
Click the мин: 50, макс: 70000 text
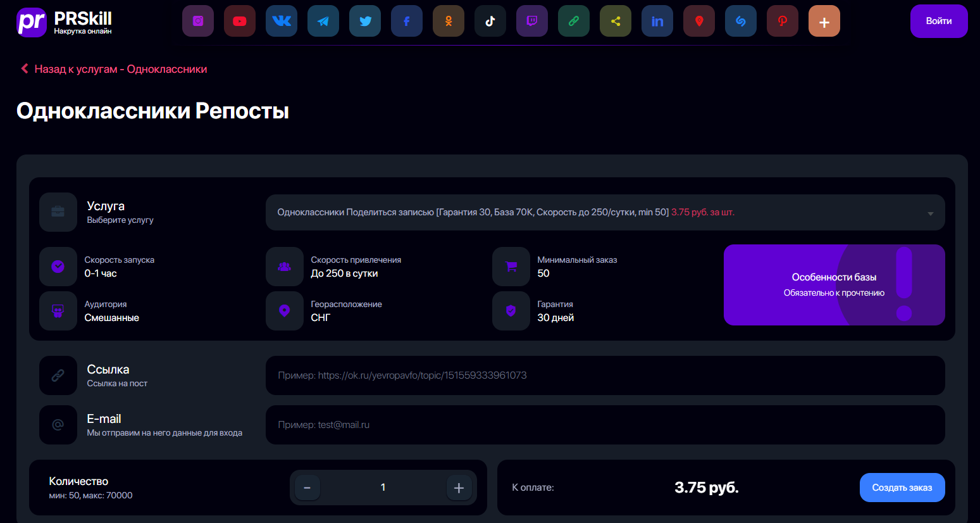point(90,496)
